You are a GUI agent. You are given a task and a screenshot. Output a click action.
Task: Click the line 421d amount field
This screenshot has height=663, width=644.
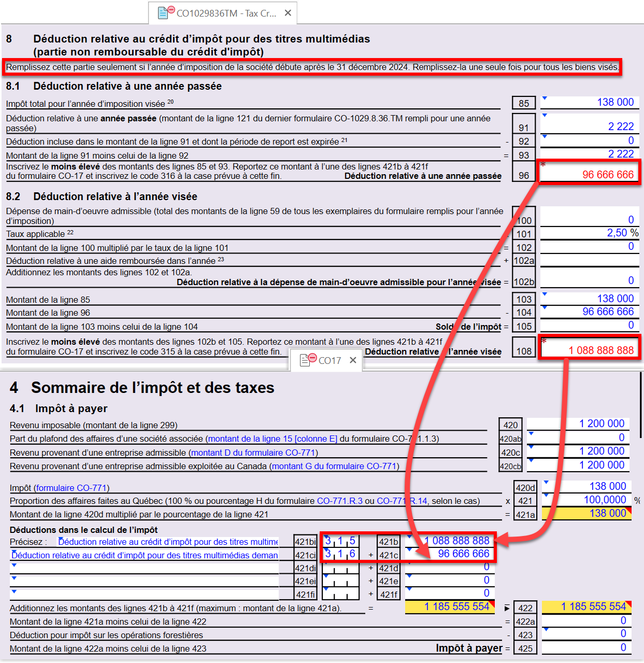(449, 568)
